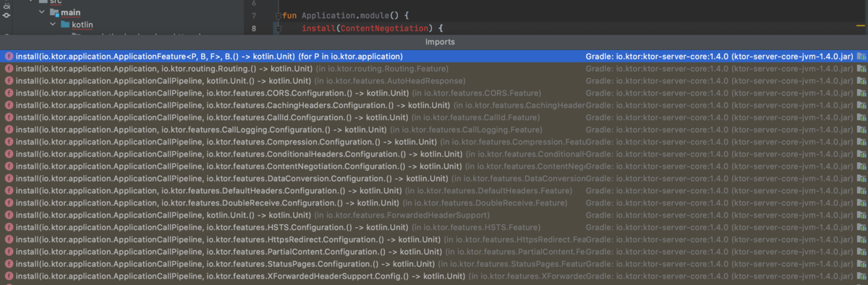Choose the PartialContent.Configuration install import
Image resolution: width=868 pixels, height=285 pixels.
pos(434,252)
